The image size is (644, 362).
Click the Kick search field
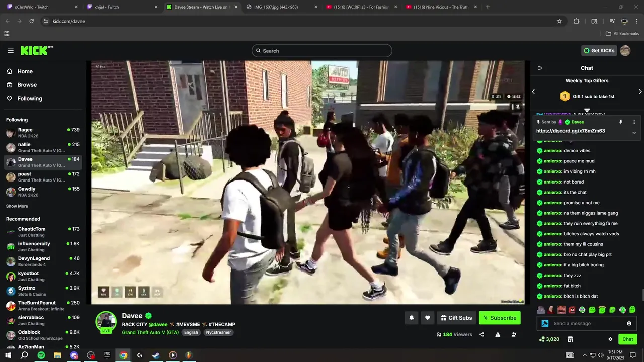pyautogui.click(x=322, y=51)
